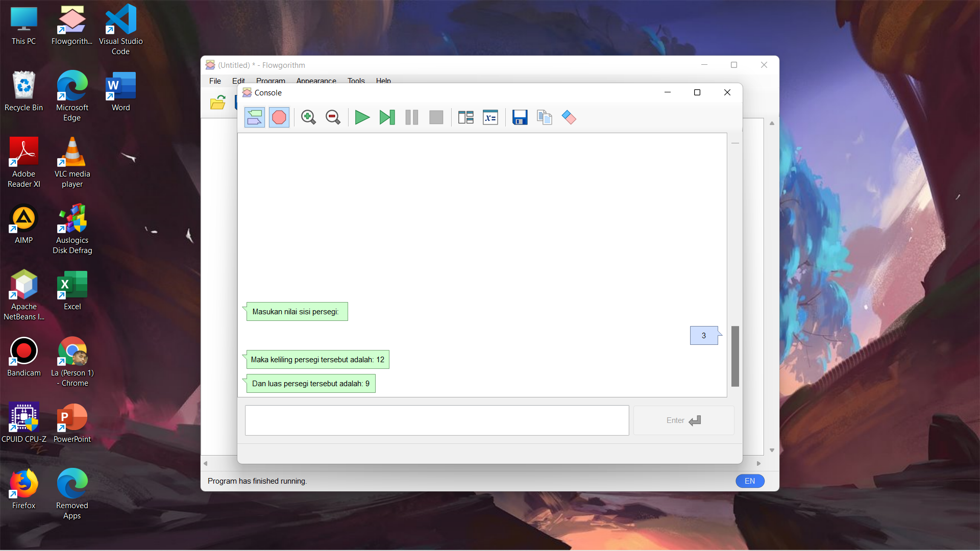Open Visual Studio Code desktop shortcut
The image size is (980, 551).
120,30
